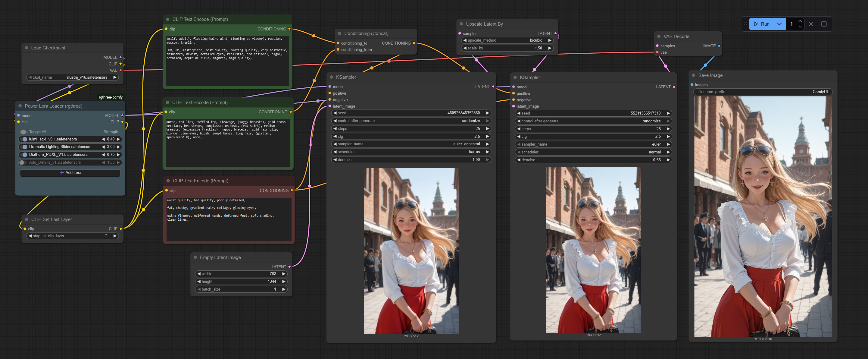Open the saved image preview 1152 × 2016
The width and height of the screenshot is (868, 359).
coord(763,216)
